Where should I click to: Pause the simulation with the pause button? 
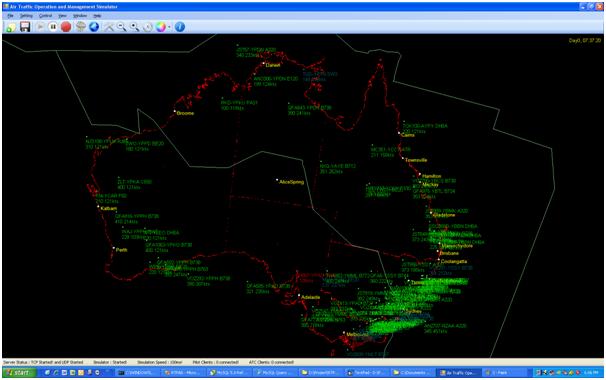coord(53,27)
